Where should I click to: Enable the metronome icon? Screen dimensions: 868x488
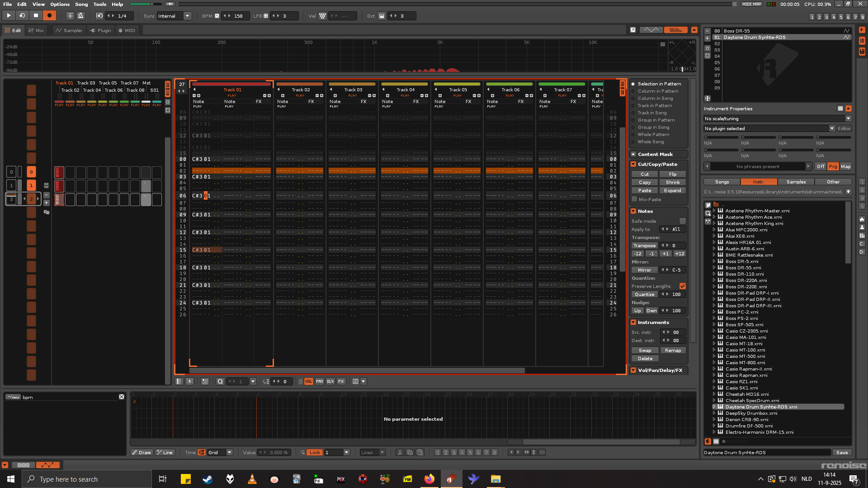click(x=81, y=16)
